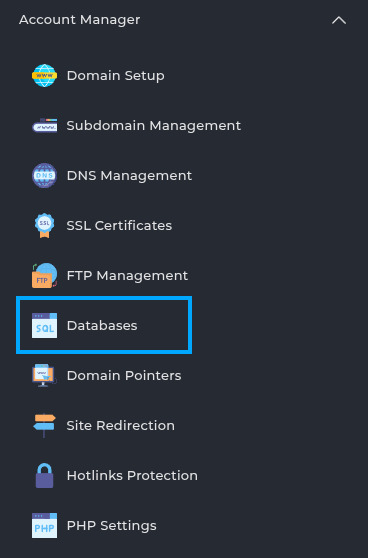Open the Hotlinks Protection link
The image size is (368, 558).
(132, 475)
